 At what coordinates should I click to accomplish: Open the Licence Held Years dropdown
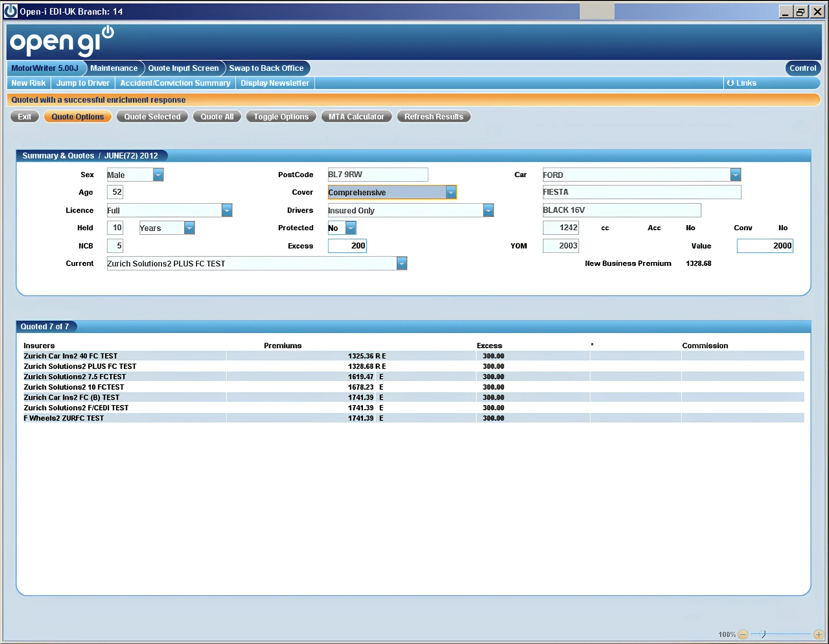(x=189, y=228)
